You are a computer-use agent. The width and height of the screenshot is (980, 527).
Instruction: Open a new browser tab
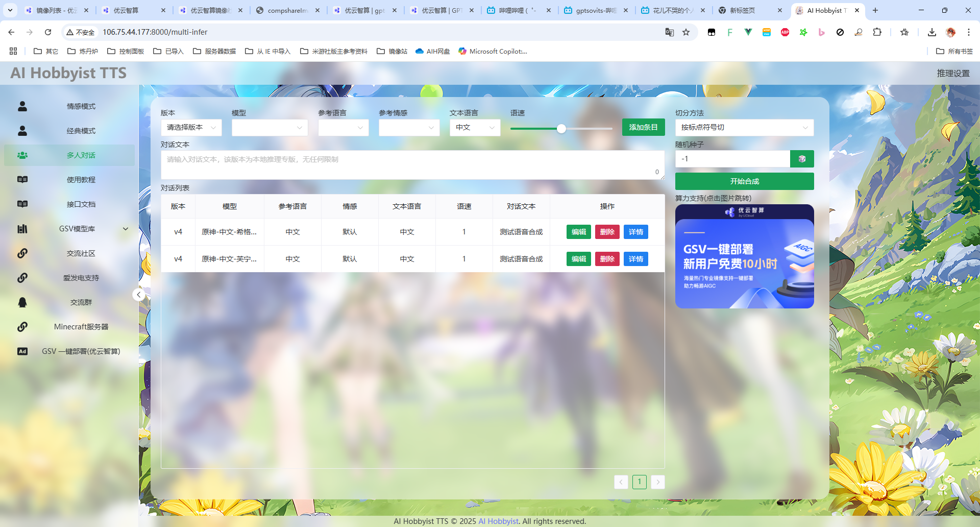[875, 10]
